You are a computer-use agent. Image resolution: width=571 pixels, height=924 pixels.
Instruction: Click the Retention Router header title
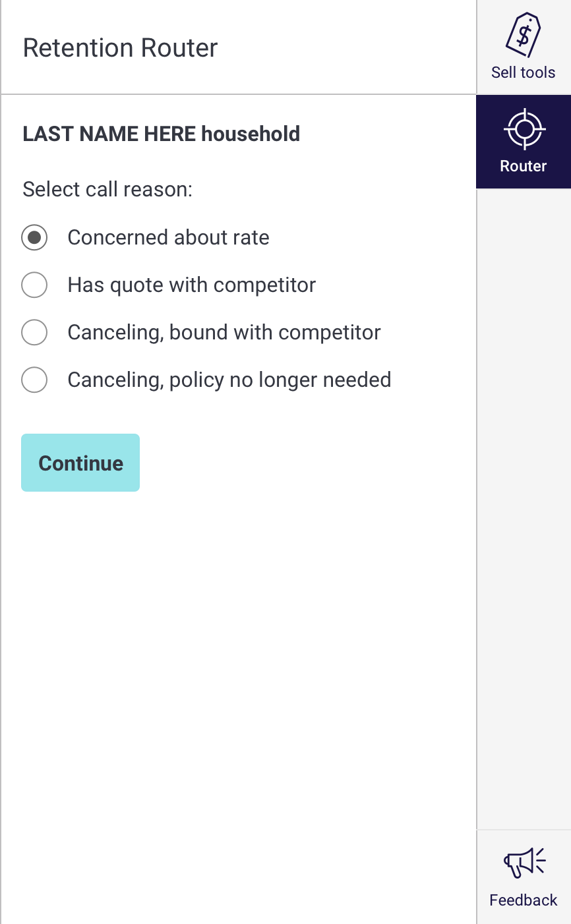(120, 48)
